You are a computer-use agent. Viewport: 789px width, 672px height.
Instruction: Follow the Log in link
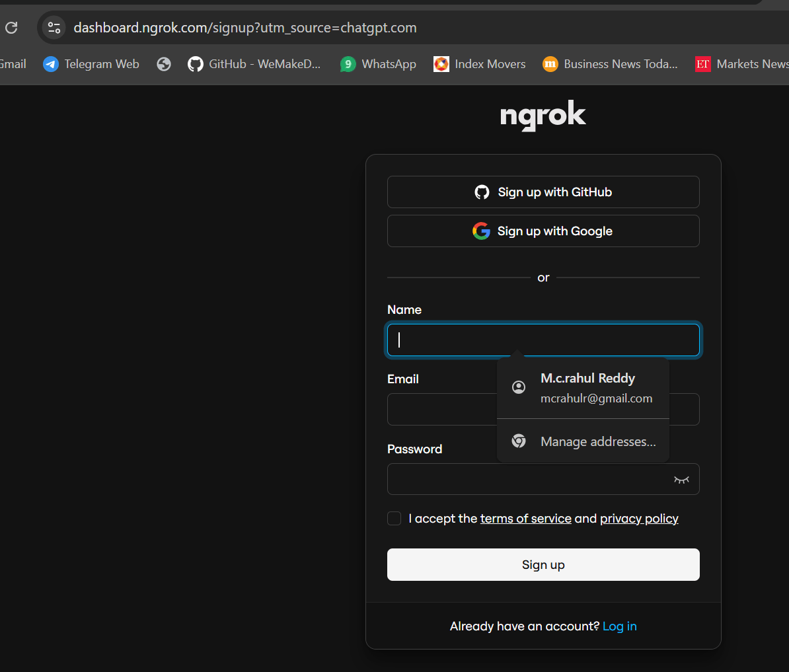tap(619, 626)
